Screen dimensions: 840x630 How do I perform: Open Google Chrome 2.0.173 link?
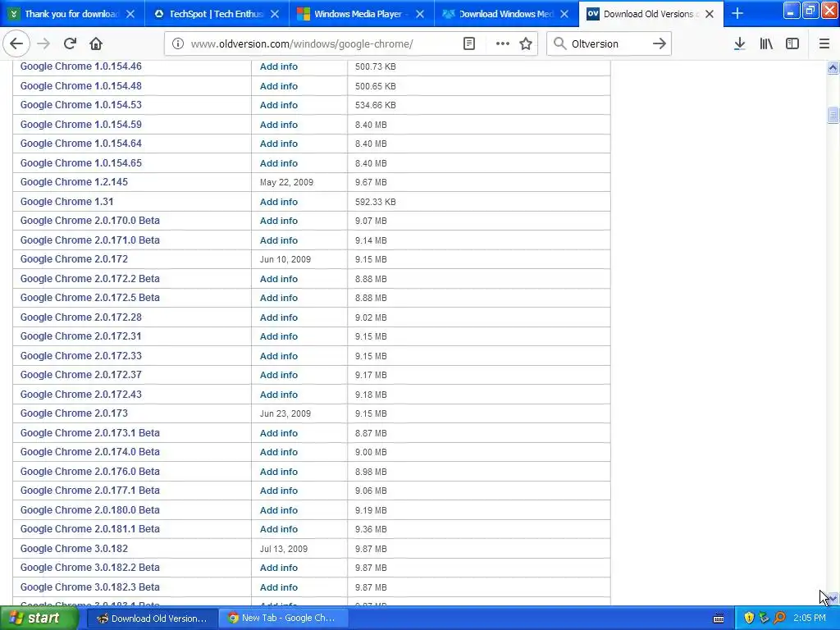(74, 413)
